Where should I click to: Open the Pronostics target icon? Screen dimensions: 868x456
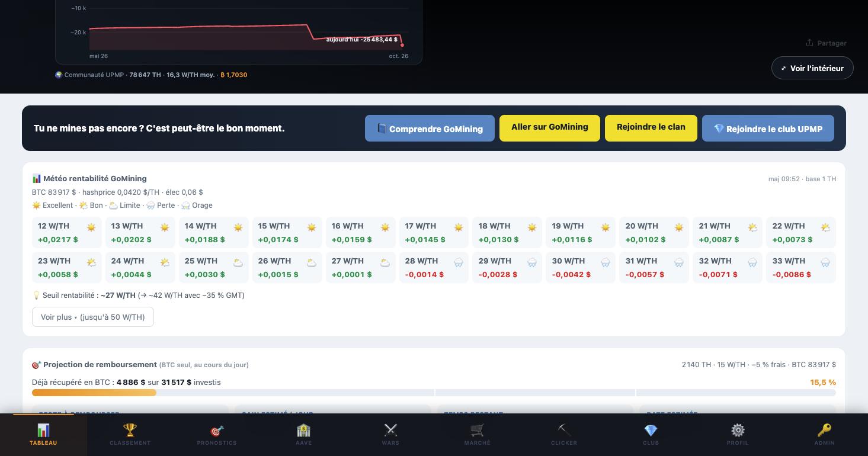[217, 431]
